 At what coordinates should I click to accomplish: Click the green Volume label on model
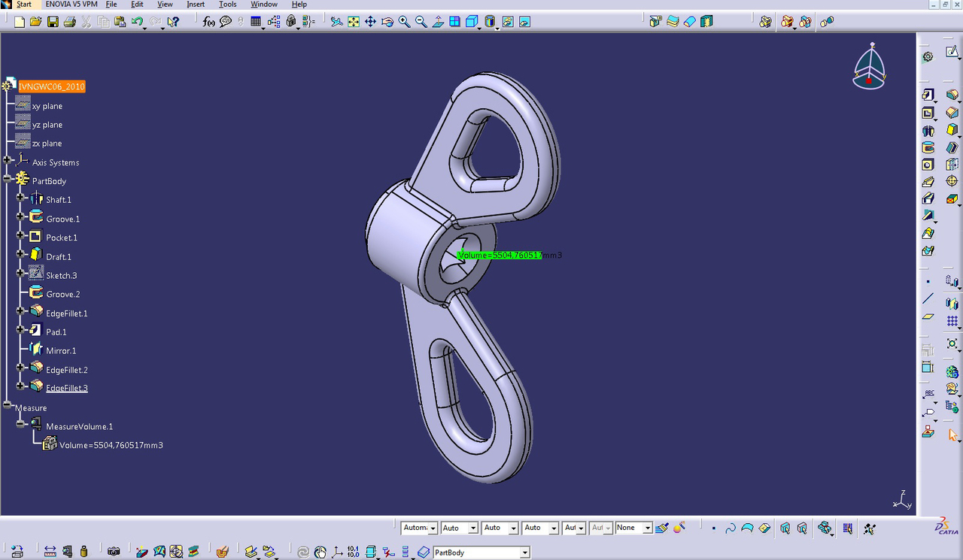[500, 256]
